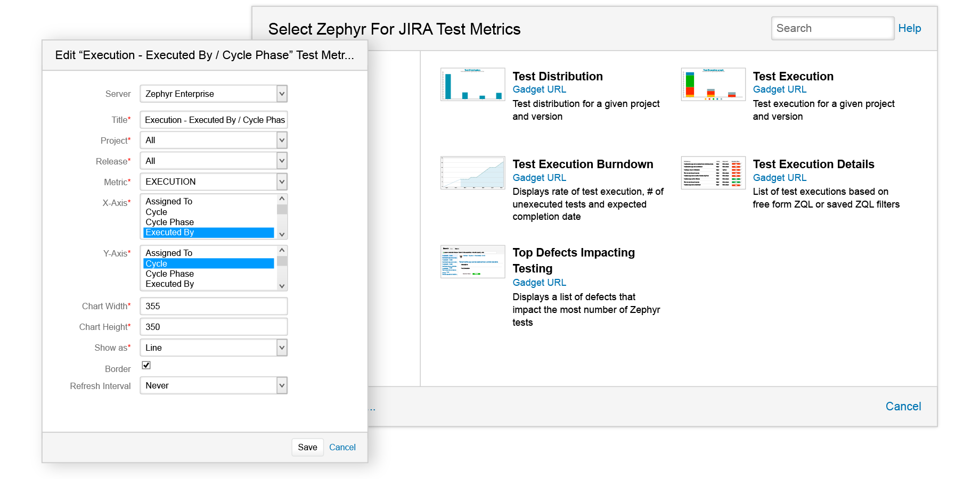Click the Chart Width input field

click(214, 306)
